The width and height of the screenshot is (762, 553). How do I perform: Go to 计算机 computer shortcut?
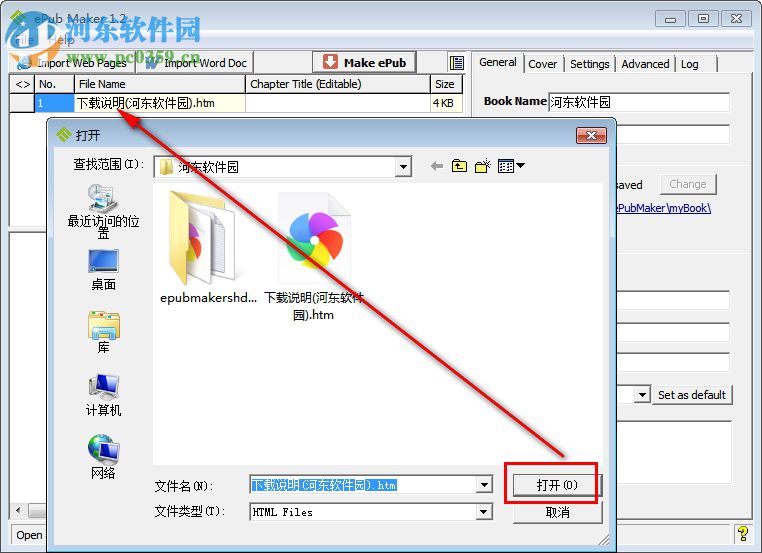[103, 396]
